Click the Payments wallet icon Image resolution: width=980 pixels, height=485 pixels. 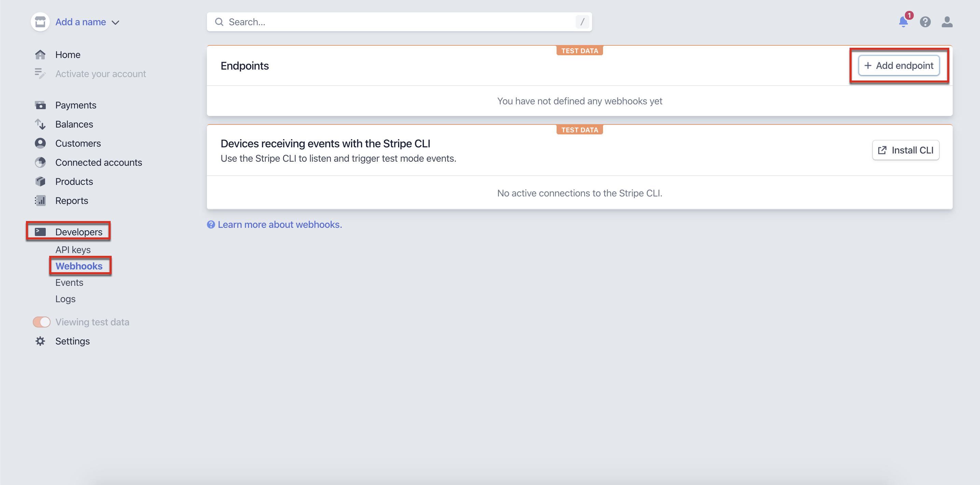tap(40, 105)
